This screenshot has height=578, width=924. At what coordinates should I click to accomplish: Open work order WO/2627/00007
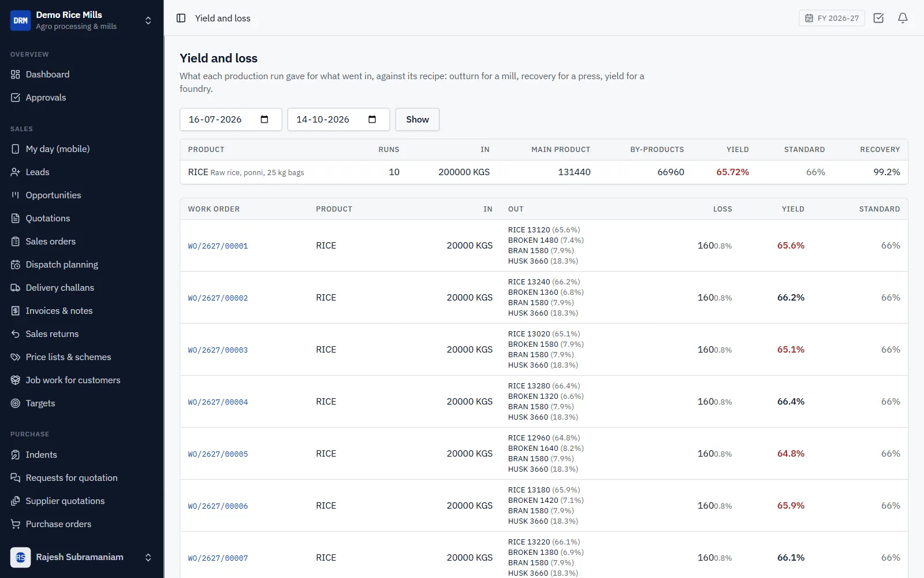[218, 558]
